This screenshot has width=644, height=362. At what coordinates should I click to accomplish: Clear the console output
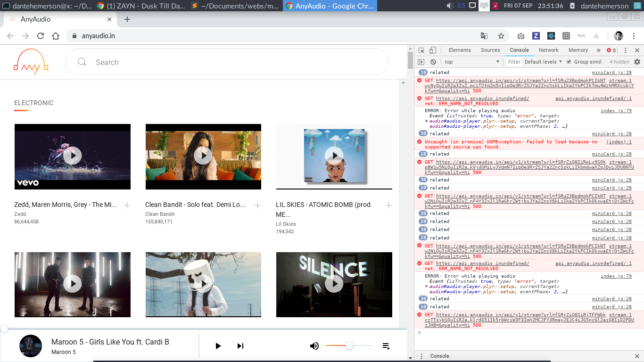click(x=433, y=62)
